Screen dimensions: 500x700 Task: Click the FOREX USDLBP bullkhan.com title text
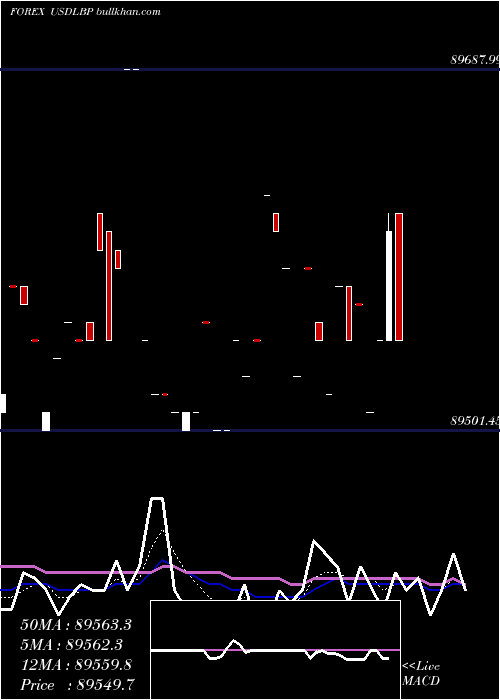(85, 12)
